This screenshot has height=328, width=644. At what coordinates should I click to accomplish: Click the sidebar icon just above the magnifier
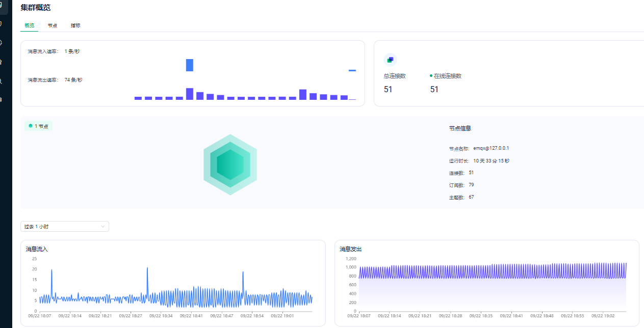[2, 62]
